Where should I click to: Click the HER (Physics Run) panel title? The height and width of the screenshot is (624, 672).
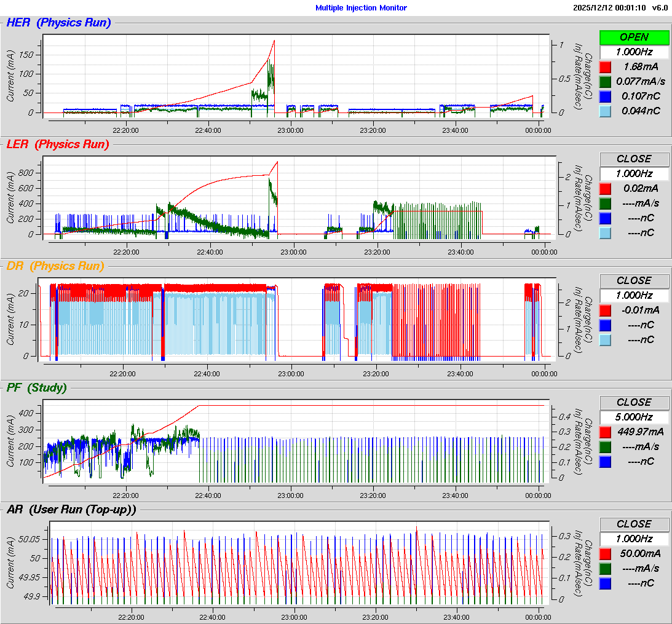58,23
